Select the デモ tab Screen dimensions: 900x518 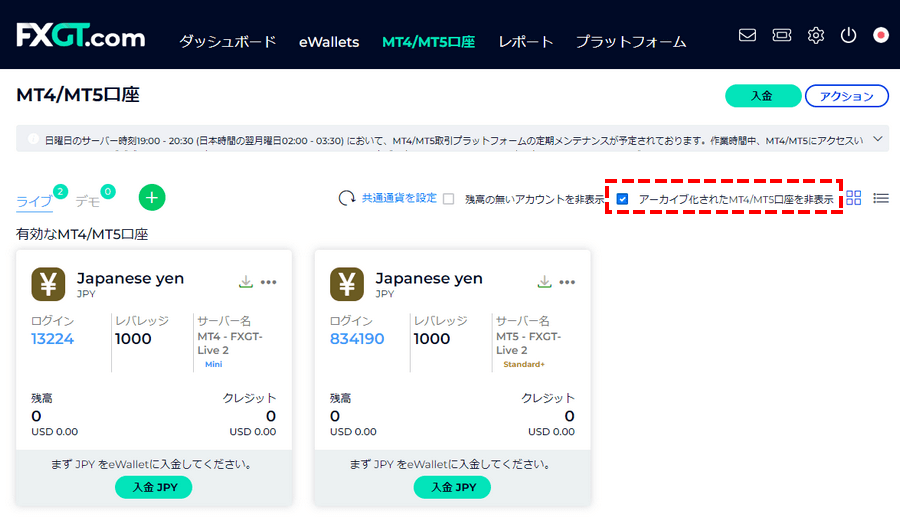point(88,201)
